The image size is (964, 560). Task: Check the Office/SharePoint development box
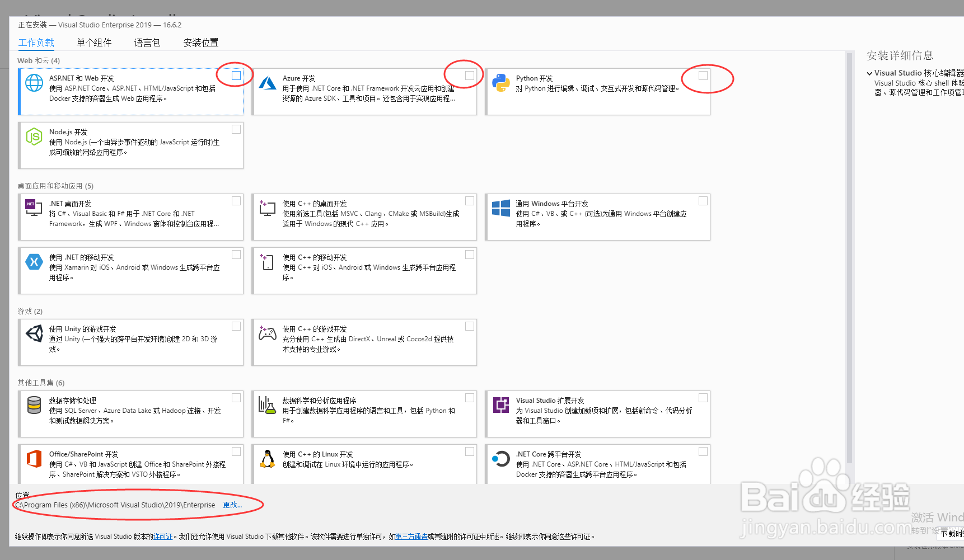(236, 451)
